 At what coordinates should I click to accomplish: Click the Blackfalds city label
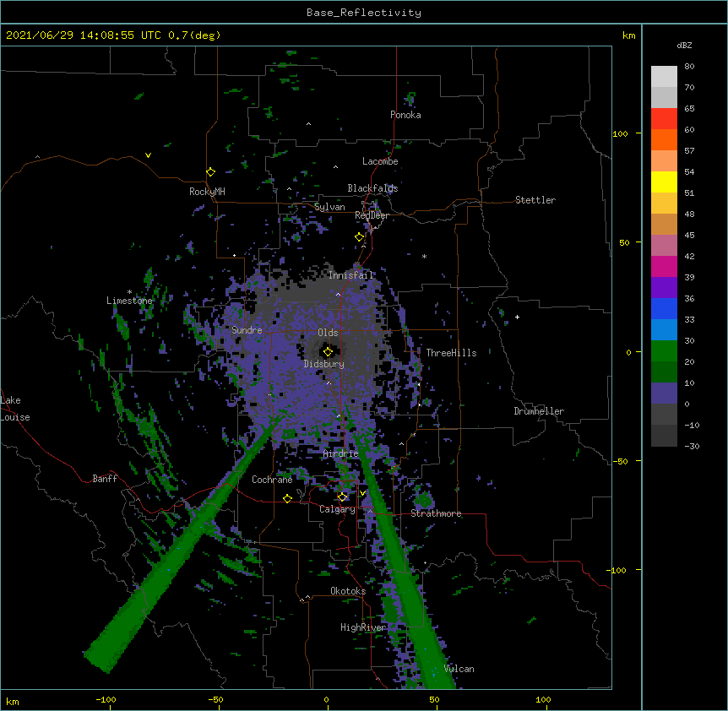[372, 188]
